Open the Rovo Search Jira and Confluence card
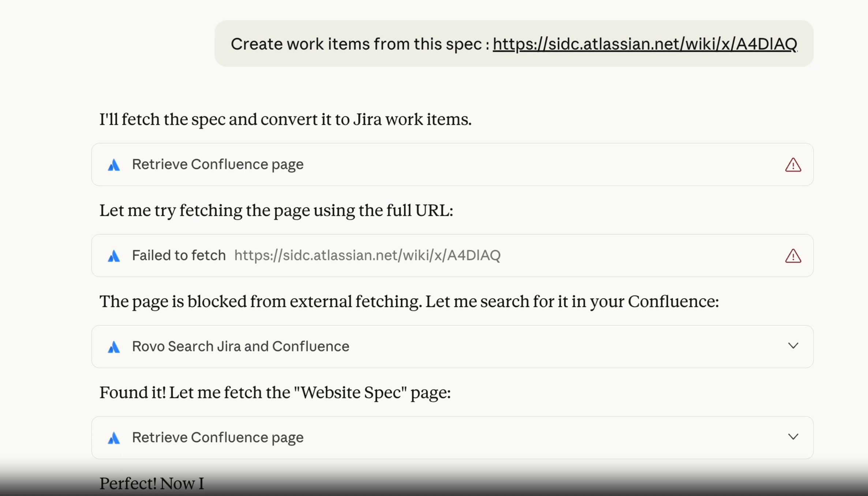 [452, 346]
